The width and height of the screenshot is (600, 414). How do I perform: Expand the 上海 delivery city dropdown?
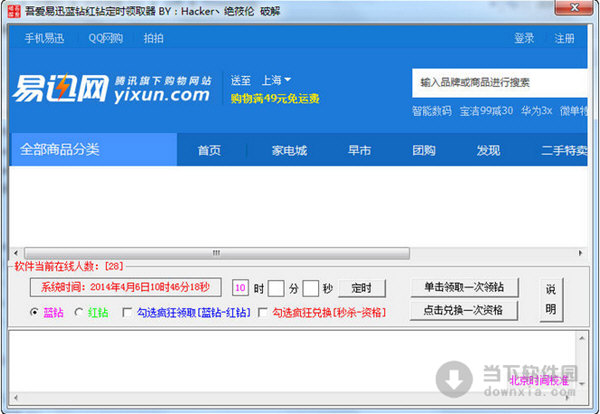click(276, 80)
